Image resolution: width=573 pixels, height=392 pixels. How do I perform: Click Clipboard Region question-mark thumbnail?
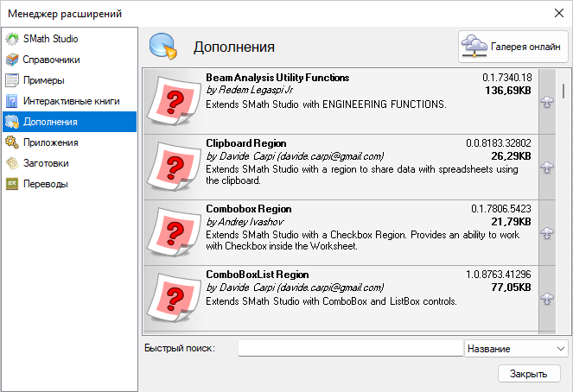point(174,167)
